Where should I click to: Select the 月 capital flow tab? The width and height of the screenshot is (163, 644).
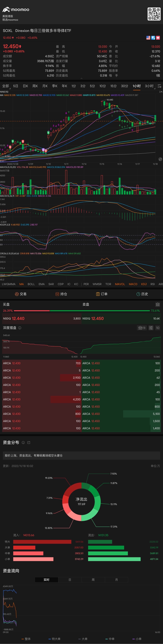coord(116,579)
